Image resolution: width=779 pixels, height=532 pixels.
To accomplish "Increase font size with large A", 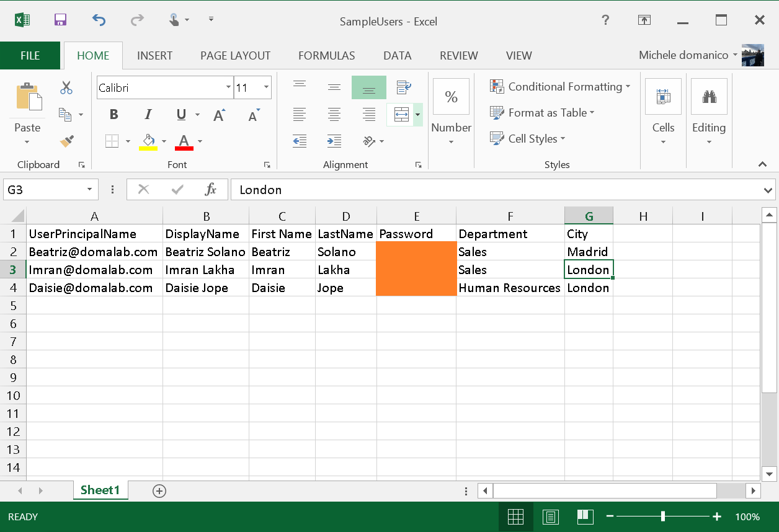I will (219, 115).
